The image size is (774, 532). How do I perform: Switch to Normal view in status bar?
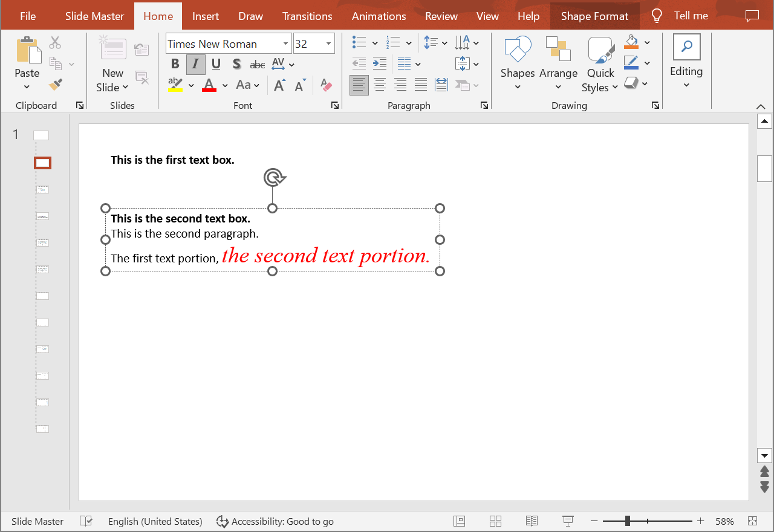(x=459, y=521)
